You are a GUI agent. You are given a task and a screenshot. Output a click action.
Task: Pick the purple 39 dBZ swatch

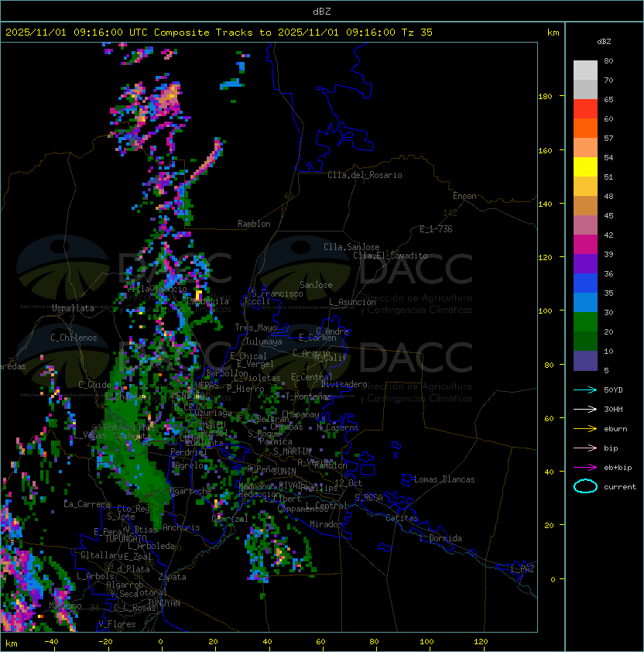click(x=585, y=263)
